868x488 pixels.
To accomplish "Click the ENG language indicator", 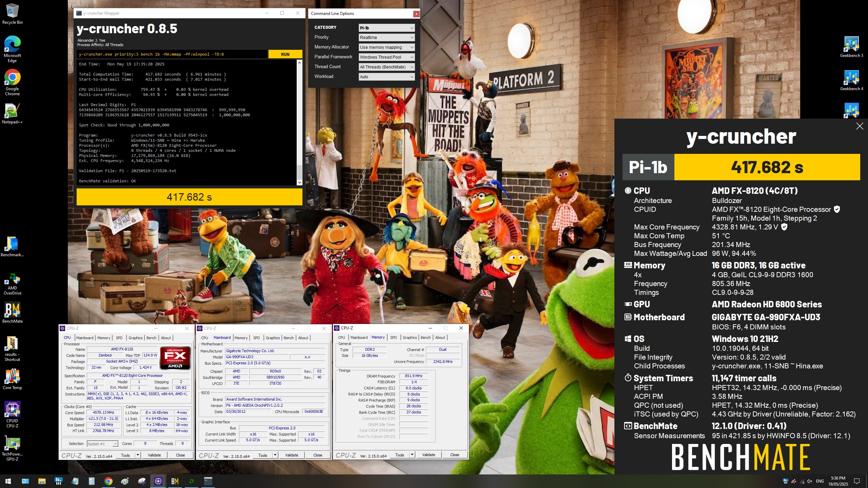I will tap(820, 481).
